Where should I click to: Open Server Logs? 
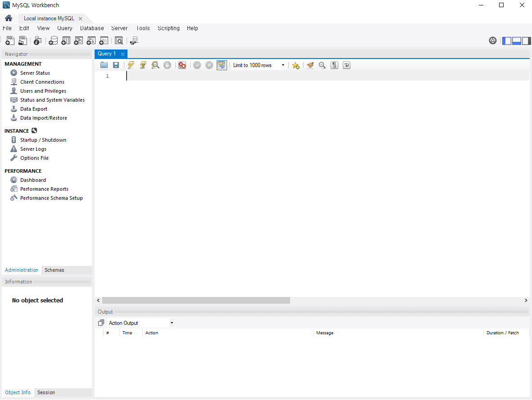pyautogui.click(x=33, y=149)
